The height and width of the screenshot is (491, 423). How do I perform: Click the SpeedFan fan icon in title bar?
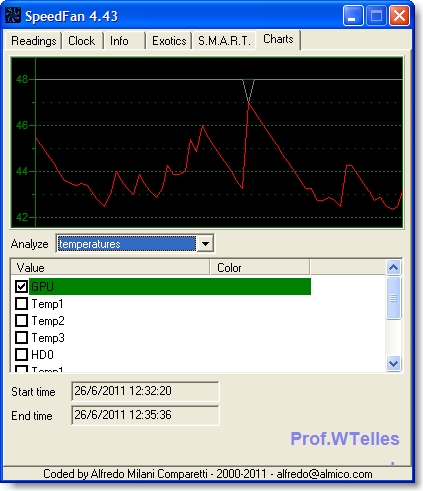13,16
